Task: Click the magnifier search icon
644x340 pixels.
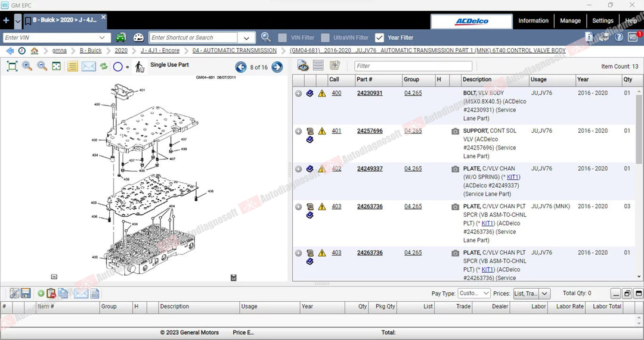Action: (266, 38)
